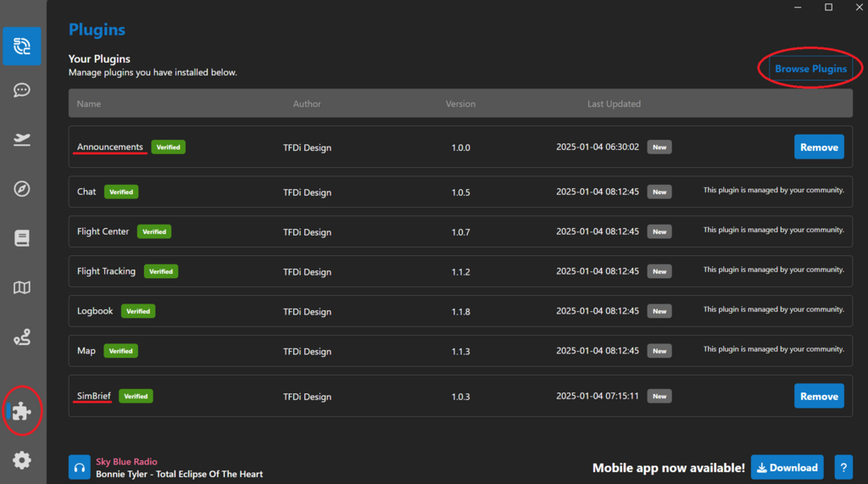Open the folded map sidebar icon
This screenshot has height=484, width=868.
click(21, 287)
